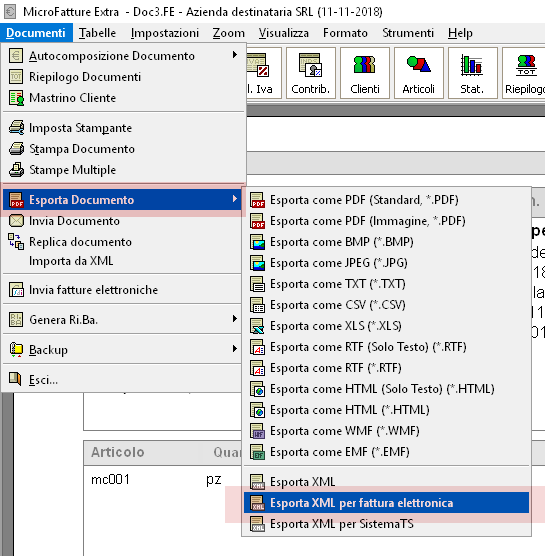Expand Autocomposizione Documento submenu arrow
545x556 pixels.
click(234, 55)
